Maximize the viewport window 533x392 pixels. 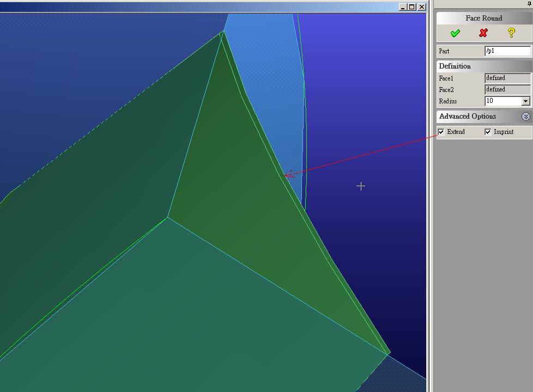coord(412,7)
